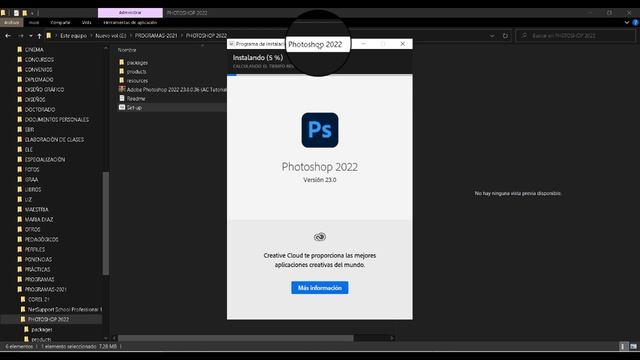The width and height of the screenshot is (640, 360).
Task: Click the Nombre column header
Action: (x=127, y=50)
